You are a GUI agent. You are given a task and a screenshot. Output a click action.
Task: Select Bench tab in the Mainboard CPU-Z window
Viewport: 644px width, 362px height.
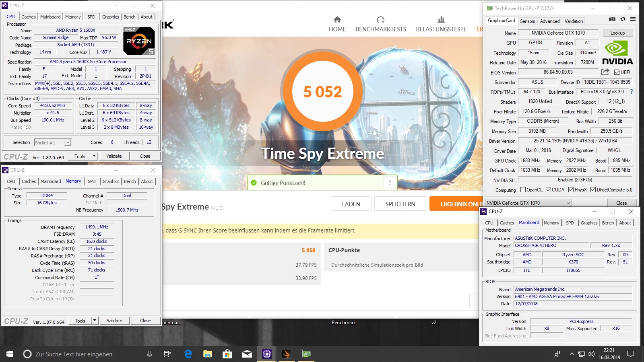[x=608, y=223]
